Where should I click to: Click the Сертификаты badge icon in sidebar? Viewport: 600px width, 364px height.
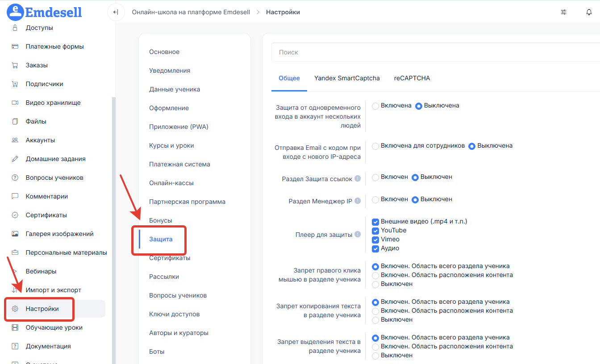point(15,215)
